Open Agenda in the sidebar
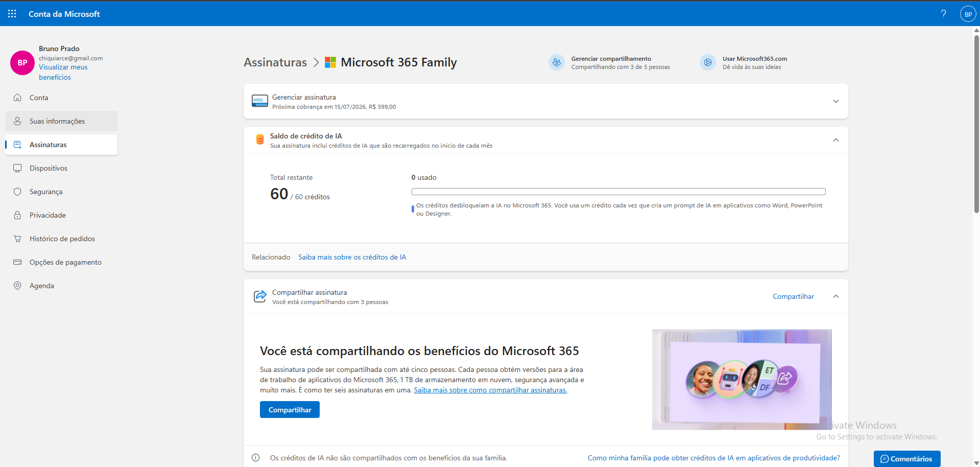Image resolution: width=980 pixels, height=467 pixels. [61, 286]
